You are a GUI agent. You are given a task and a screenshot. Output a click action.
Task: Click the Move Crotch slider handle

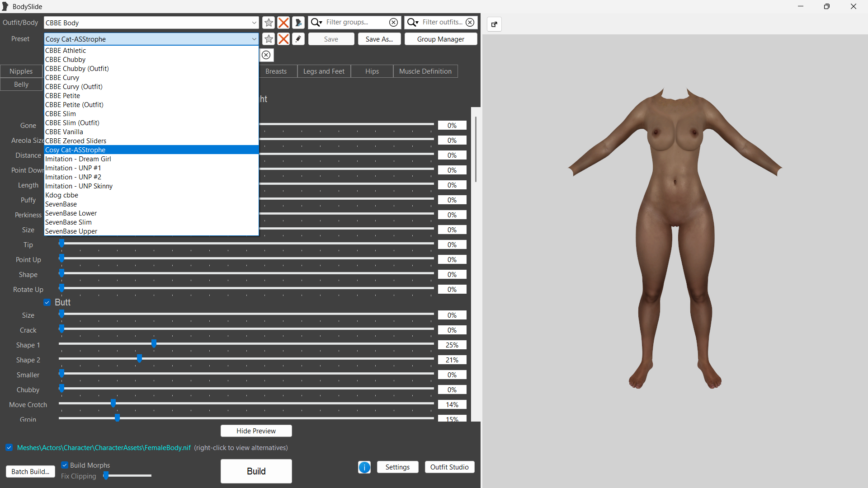click(x=113, y=404)
